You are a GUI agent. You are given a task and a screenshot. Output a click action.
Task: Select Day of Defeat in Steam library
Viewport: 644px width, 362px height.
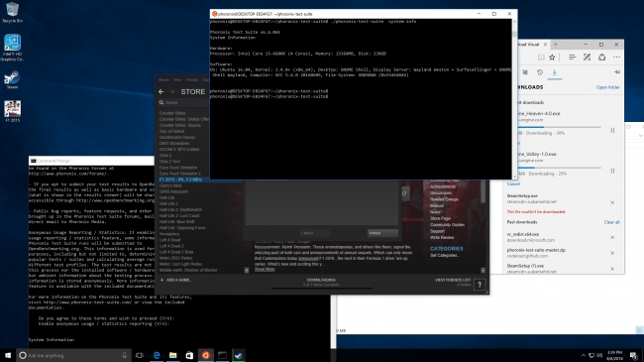(171, 131)
